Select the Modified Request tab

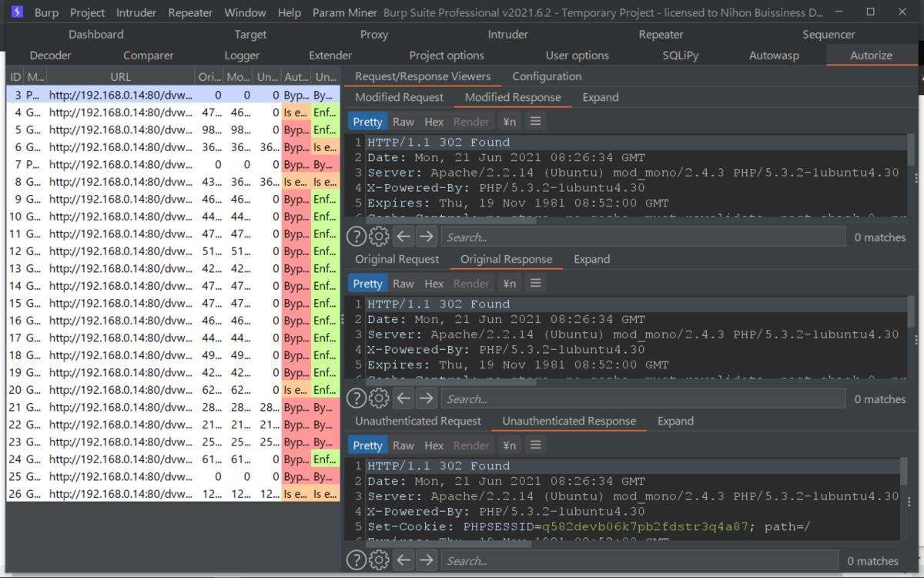400,97
